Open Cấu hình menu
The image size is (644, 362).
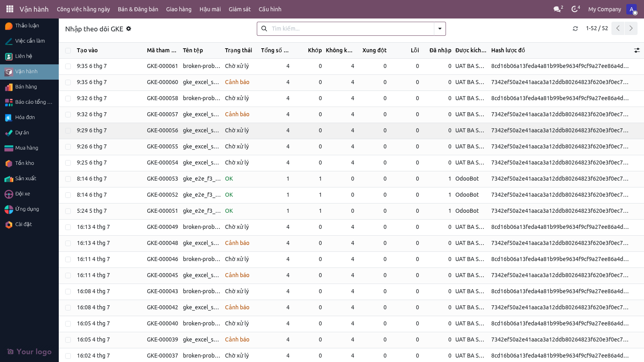(270, 9)
